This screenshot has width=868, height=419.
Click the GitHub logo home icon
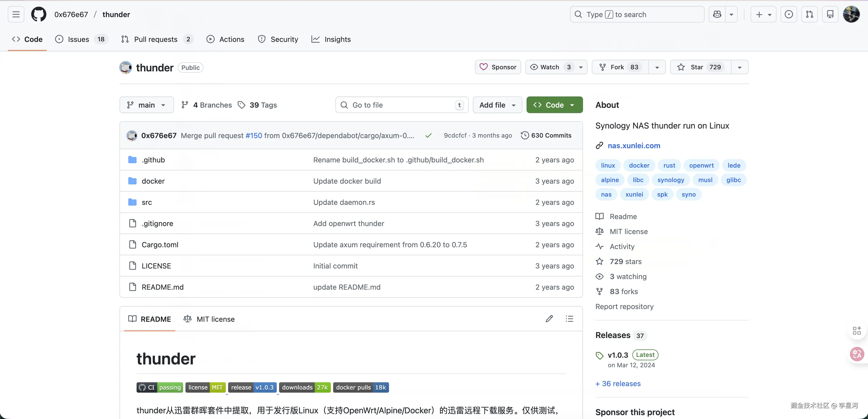[39, 14]
